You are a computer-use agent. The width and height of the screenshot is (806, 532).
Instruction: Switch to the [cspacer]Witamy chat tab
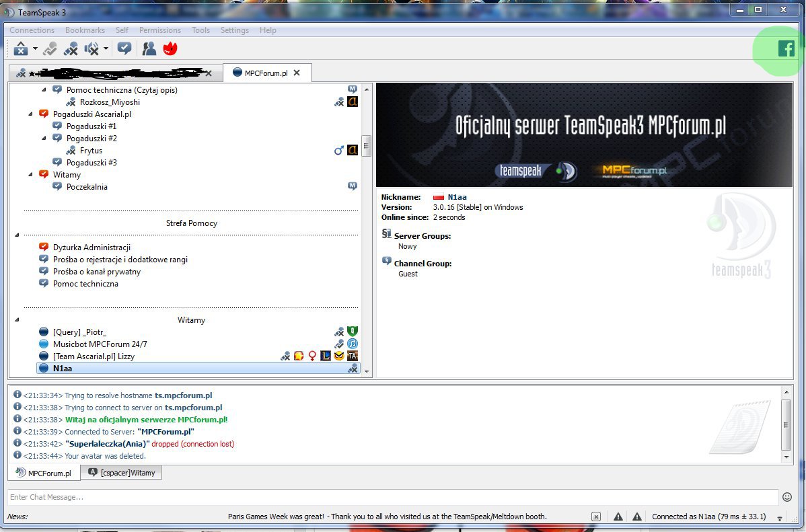[x=121, y=472]
